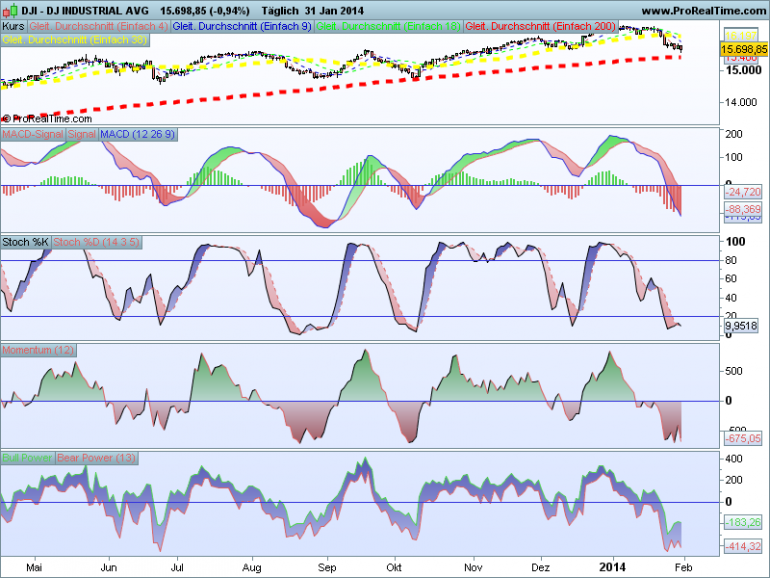Select the Einfach 4 moving average label
The height and width of the screenshot is (578, 770).
[x=99, y=27]
